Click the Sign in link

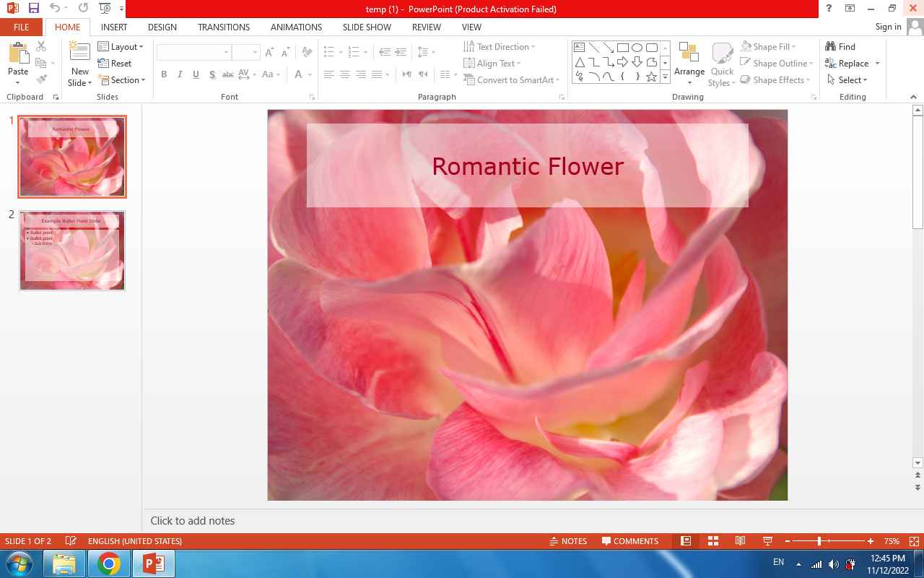pyautogui.click(x=888, y=27)
